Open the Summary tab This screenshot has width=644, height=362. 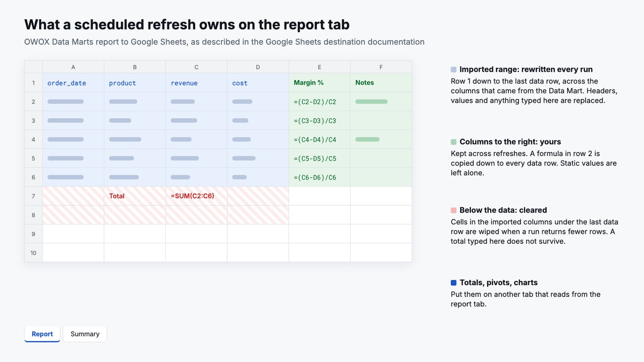tap(85, 334)
